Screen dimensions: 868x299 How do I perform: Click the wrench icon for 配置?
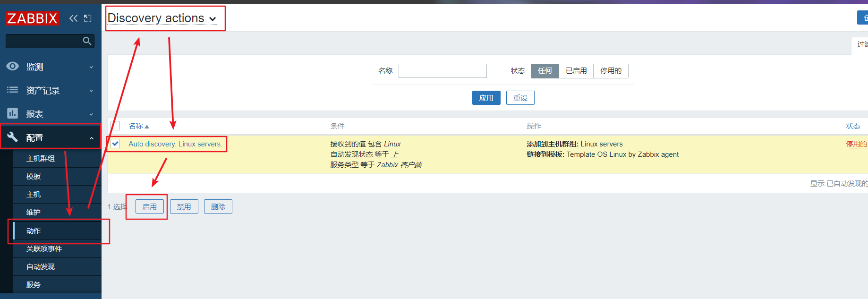[x=13, y=137]
